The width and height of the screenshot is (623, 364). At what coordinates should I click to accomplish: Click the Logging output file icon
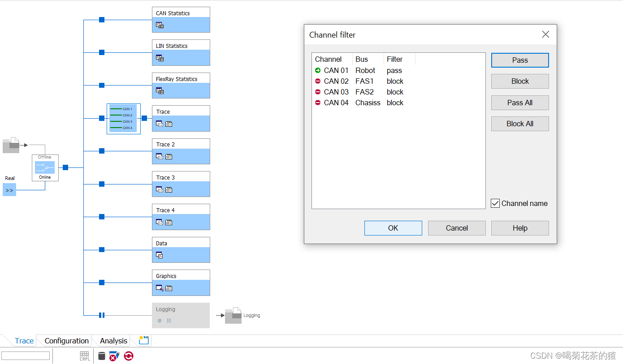233,315
